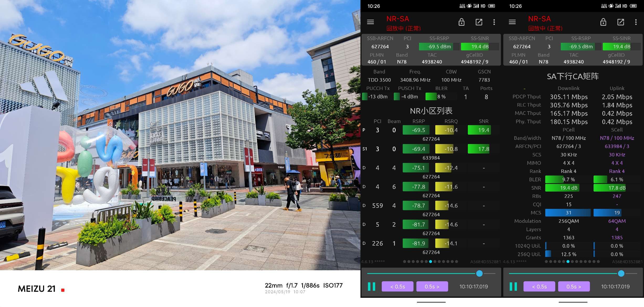The height and width of the screenshot is (307, 644).
Task: Tap the BLER 8 % indicator
Action: coord(441,97)
